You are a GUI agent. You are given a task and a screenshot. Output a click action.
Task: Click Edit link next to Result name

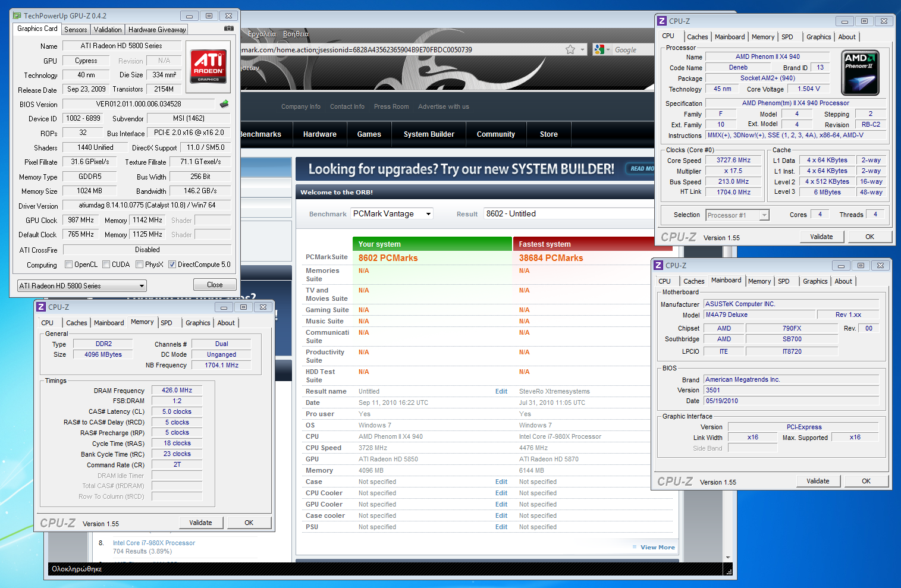pos(501,391)
